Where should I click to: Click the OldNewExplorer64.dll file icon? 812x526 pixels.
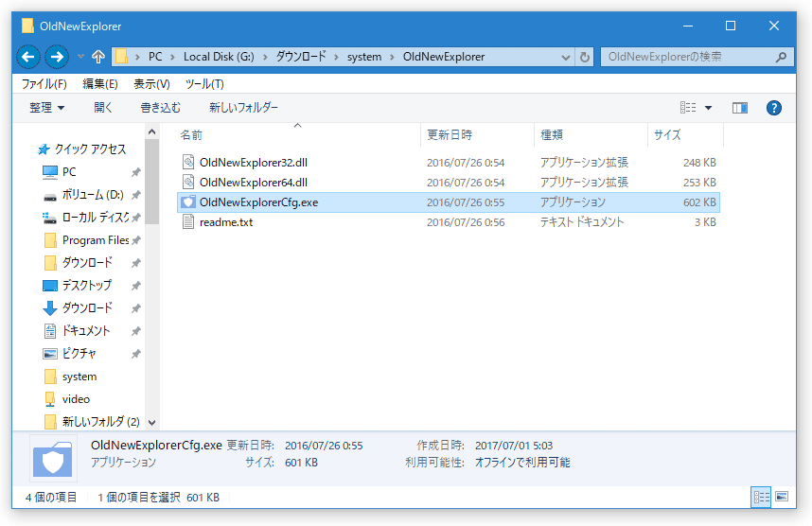click(x=188, y=183)
